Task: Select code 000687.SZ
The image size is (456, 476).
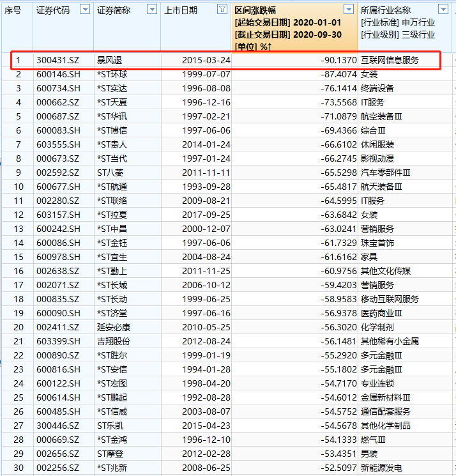Action: (58, 116)
